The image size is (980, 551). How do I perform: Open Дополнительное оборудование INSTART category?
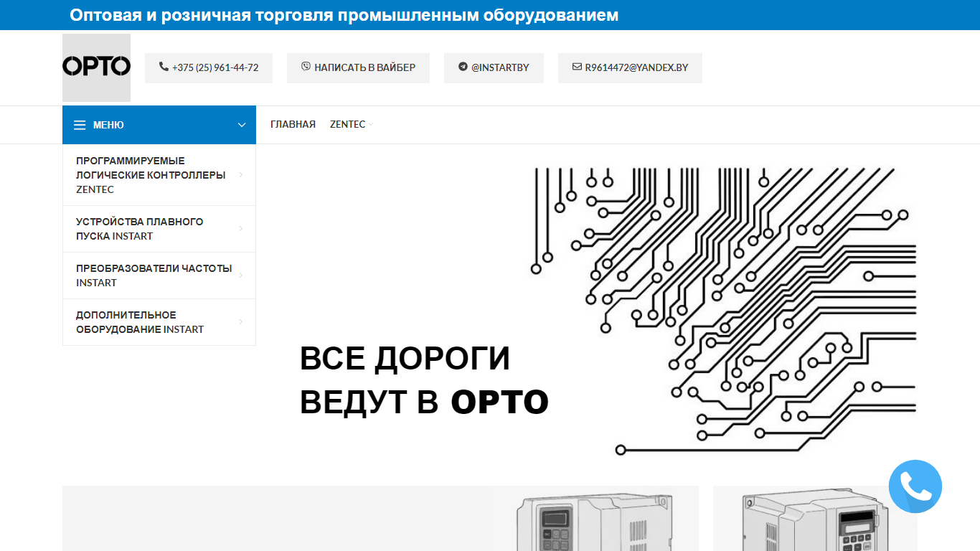pyautogui.click(x=159, y=322)
